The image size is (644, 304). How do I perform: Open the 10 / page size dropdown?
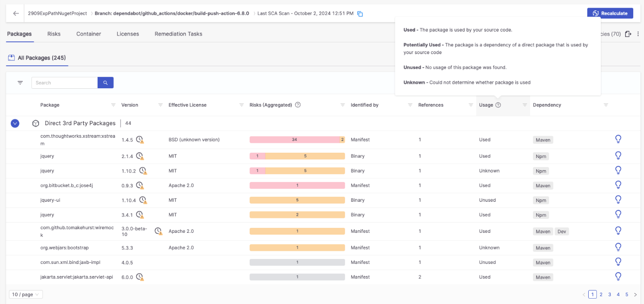click(x=26, y=295)
